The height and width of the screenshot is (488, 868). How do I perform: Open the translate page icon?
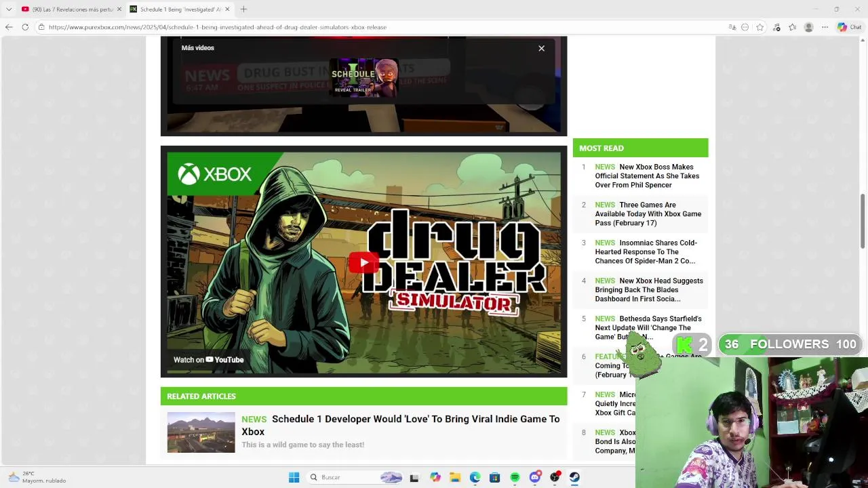(732, 27)
